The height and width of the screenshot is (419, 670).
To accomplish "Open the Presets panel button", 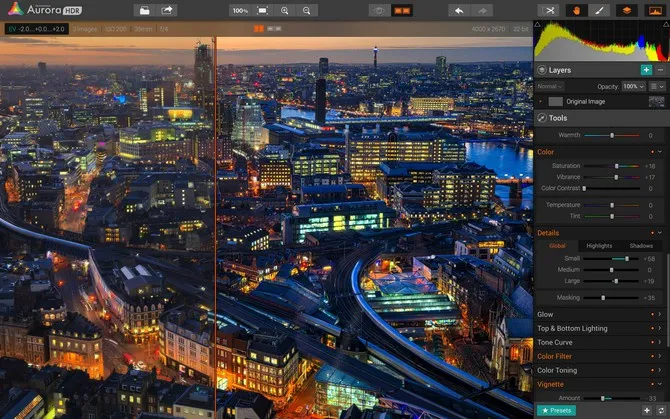I will [x=556, y=410].
